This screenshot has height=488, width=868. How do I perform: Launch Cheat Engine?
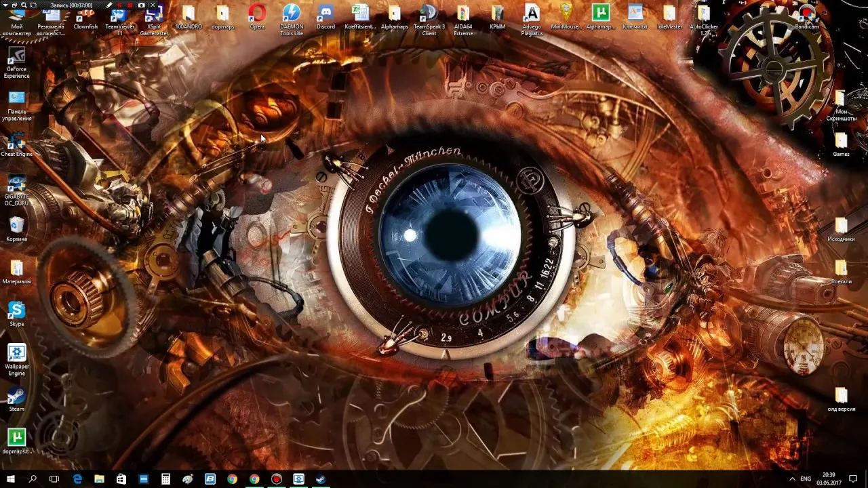pos(17,146)
